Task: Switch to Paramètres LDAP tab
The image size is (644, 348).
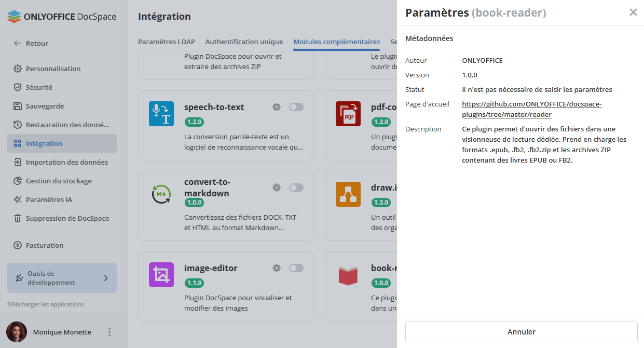Action: 167,42
